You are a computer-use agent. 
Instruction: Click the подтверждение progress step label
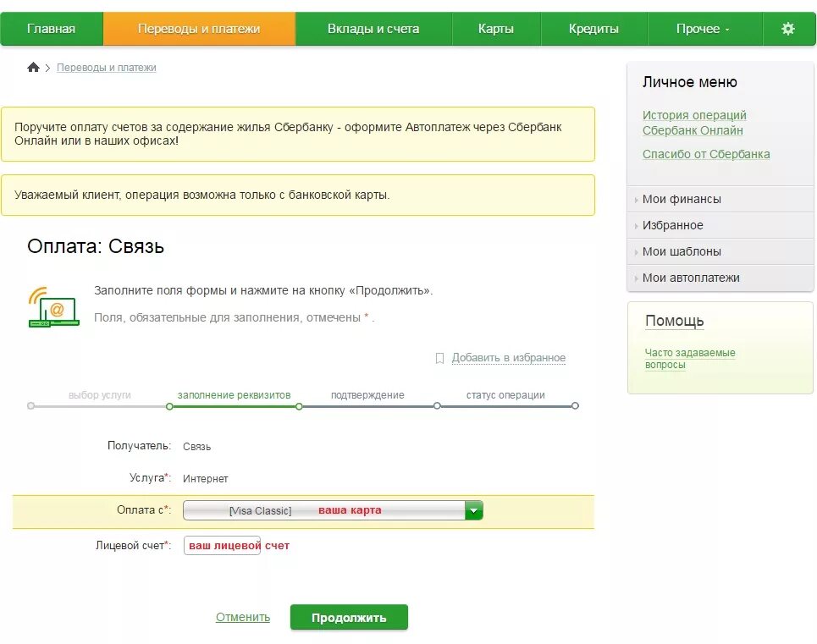point(367,395)
